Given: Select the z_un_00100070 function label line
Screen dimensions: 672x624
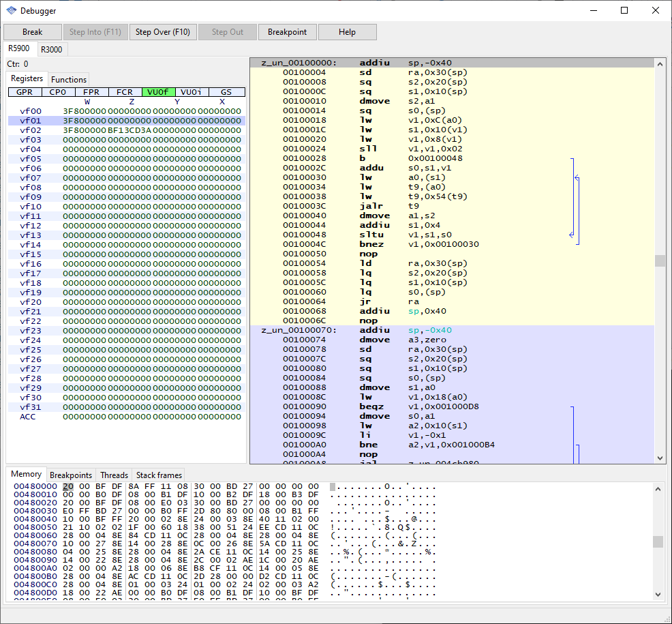Looking at the screenshot, I should (x=452, y=330).
